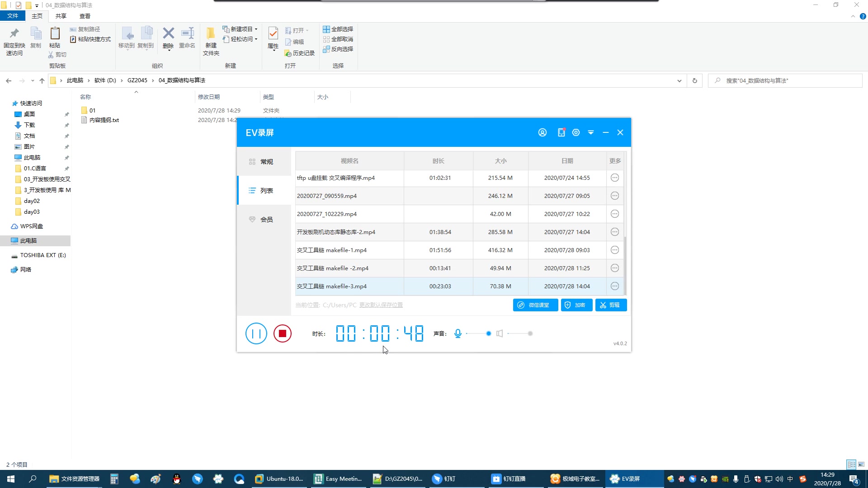The image size is (868, 488).
Task: Click 全部选择 in ribbon
Action: click(x=338, y=29)
